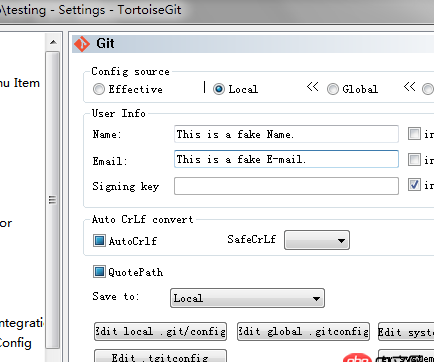The width and height of the screenshot is (434, 362).
Task: Click the arrows icon between Local and Global
Action: 312,87
